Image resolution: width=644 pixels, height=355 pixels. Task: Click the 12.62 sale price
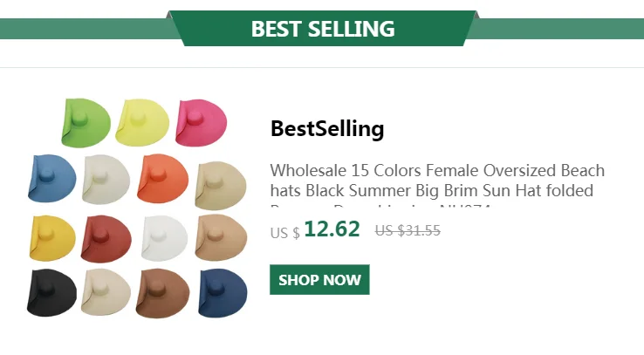click(332, 229)
